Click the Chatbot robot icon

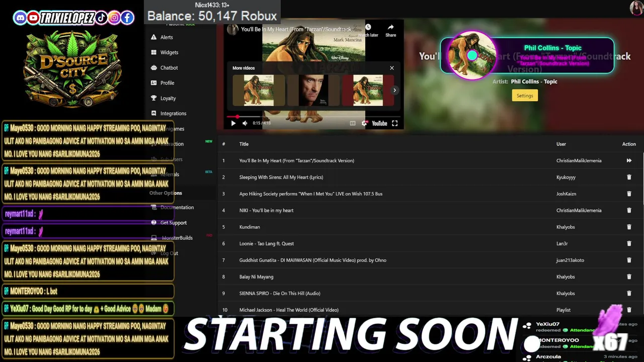coord(154,67)
